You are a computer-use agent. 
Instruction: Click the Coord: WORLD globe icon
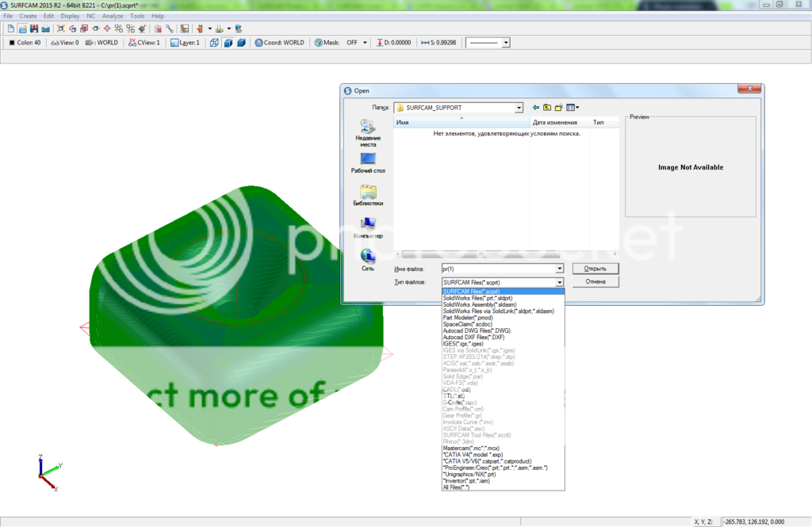point(259,43)
